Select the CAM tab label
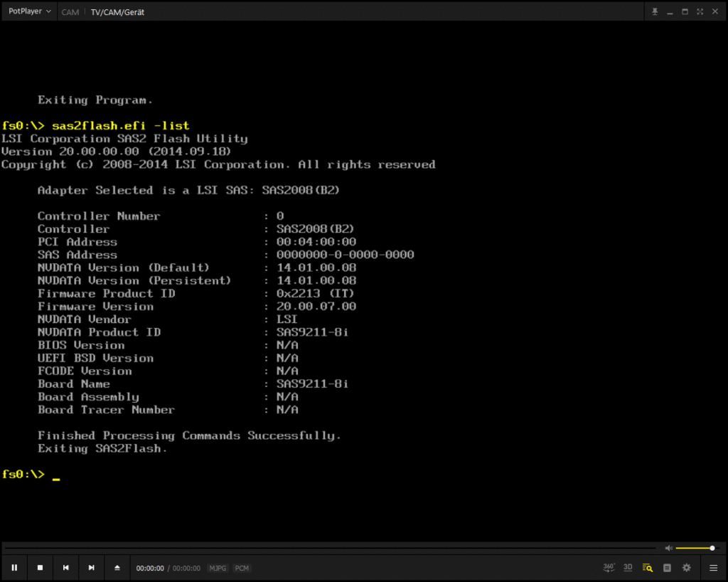Viewport: 728px width, 582px height. click(x=70, y=12)
